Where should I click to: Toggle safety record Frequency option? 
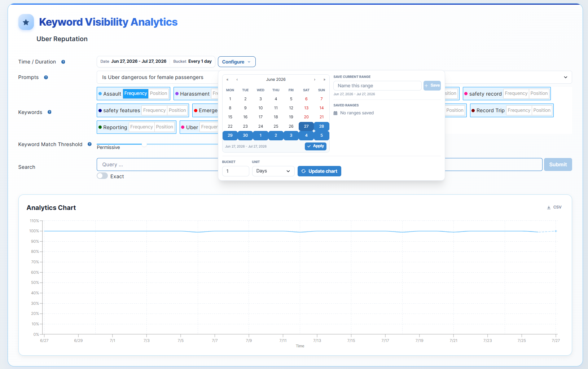tap(516, 93)
